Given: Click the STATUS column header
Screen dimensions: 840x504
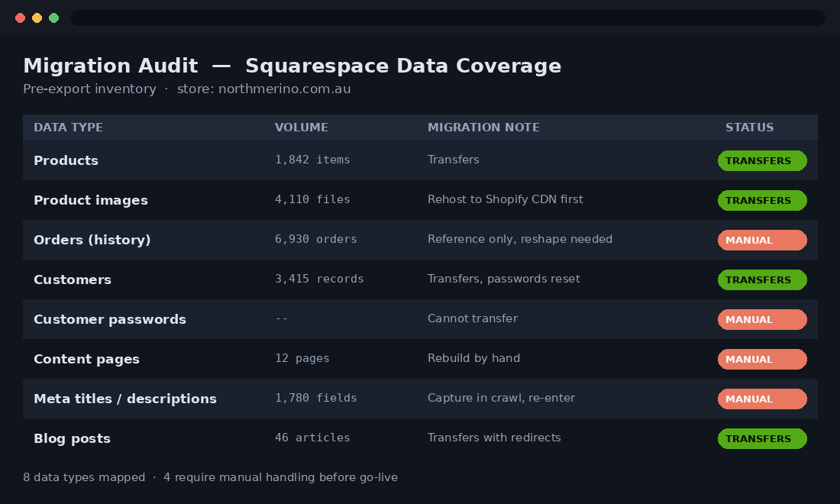Looking at the screenshot, I should tap(749, 128).
